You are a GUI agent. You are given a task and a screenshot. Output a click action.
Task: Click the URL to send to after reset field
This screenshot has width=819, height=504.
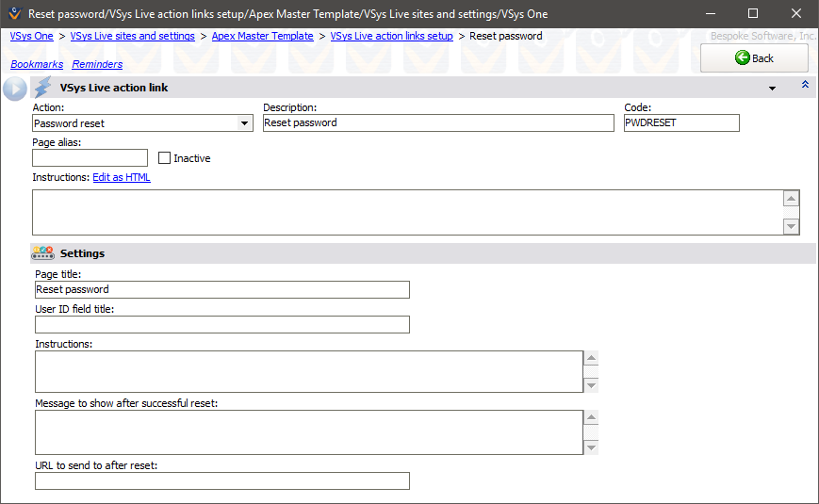(221, 481)
